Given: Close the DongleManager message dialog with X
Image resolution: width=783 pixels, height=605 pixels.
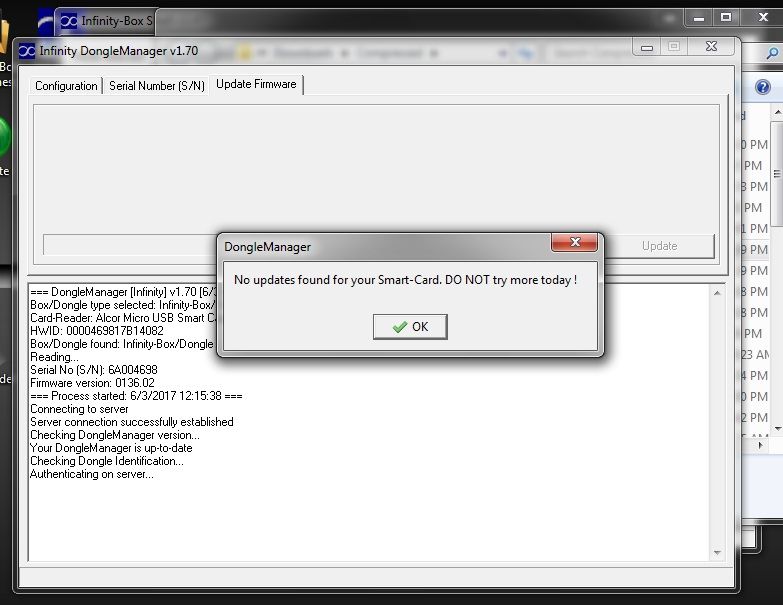Looking at the screenshot, I should (x=575, y=243).
